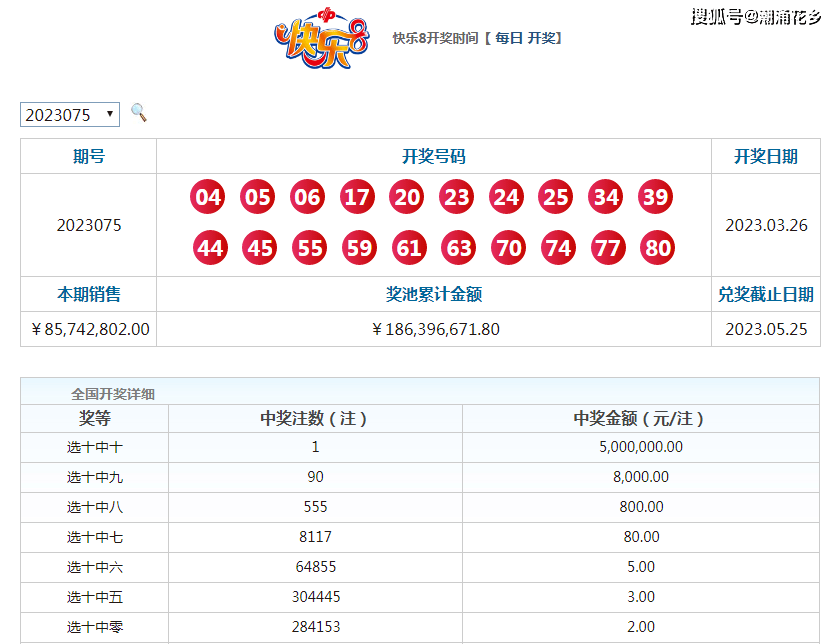
Task: Click red ball number 77
Action: pyautogui.click(x=608, y=248)
